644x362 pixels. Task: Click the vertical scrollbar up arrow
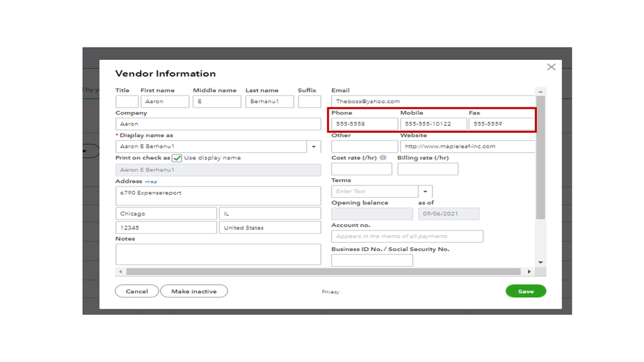540,91
